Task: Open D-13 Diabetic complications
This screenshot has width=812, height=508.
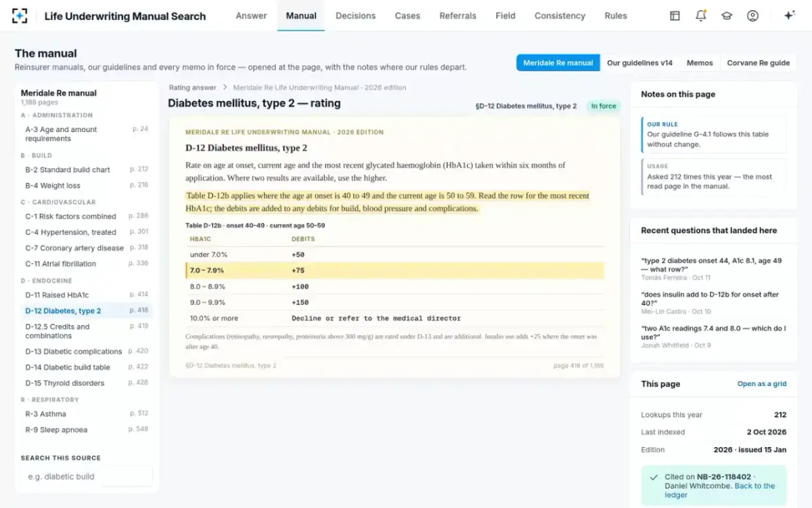Action: pyautogui.click(x=87, y=352)
